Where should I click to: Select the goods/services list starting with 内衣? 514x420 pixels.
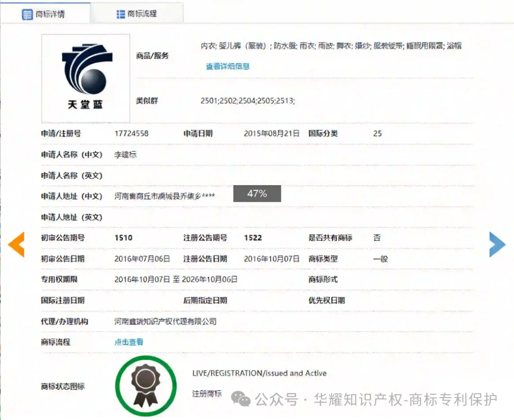coord(331,46)
